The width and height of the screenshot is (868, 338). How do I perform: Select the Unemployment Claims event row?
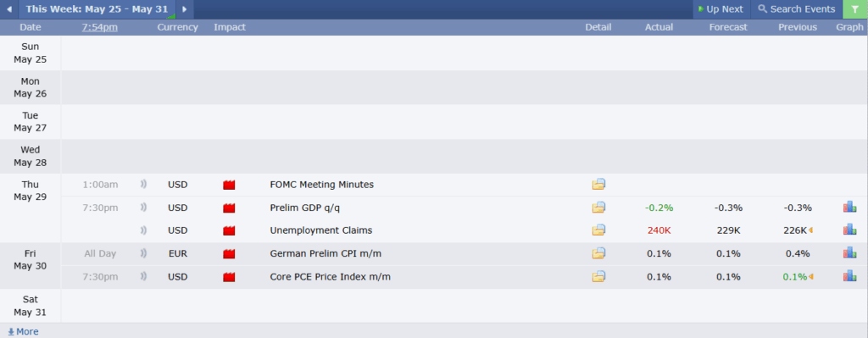(464, 230)
